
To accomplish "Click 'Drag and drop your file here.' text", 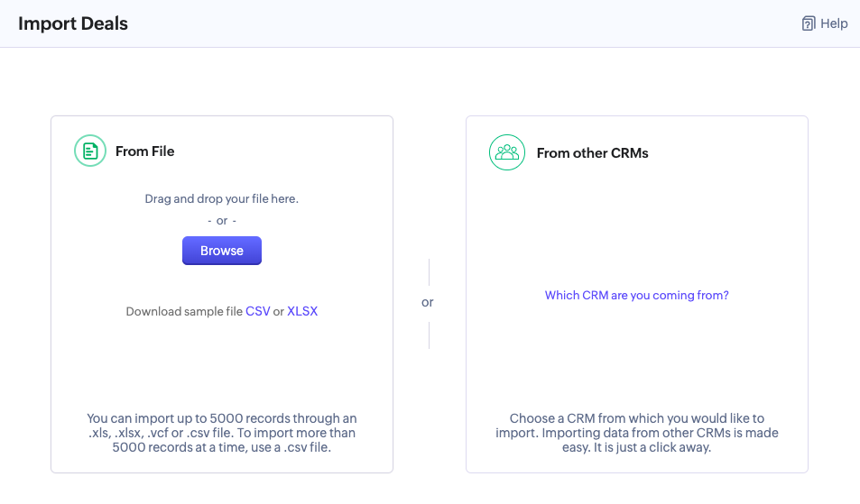I will 222,199.
